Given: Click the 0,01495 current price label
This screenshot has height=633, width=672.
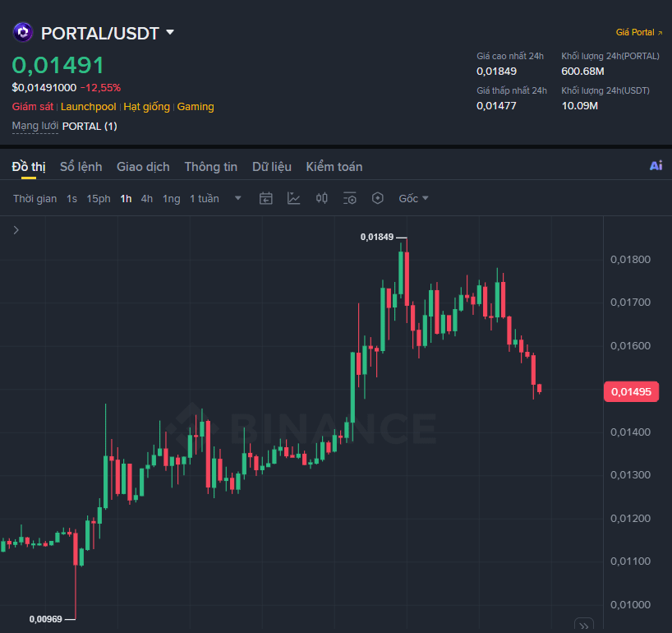Looking at the screenshot, I should pyautogui.click(x=631, y=391).
